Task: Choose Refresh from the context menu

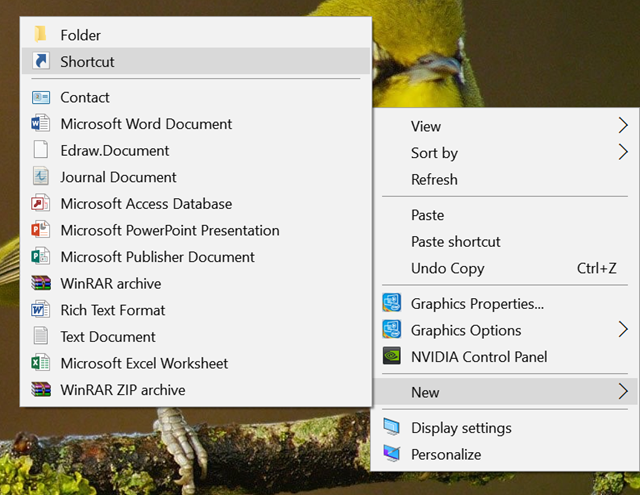Action: pyautogui.click(x=505, y=179)
